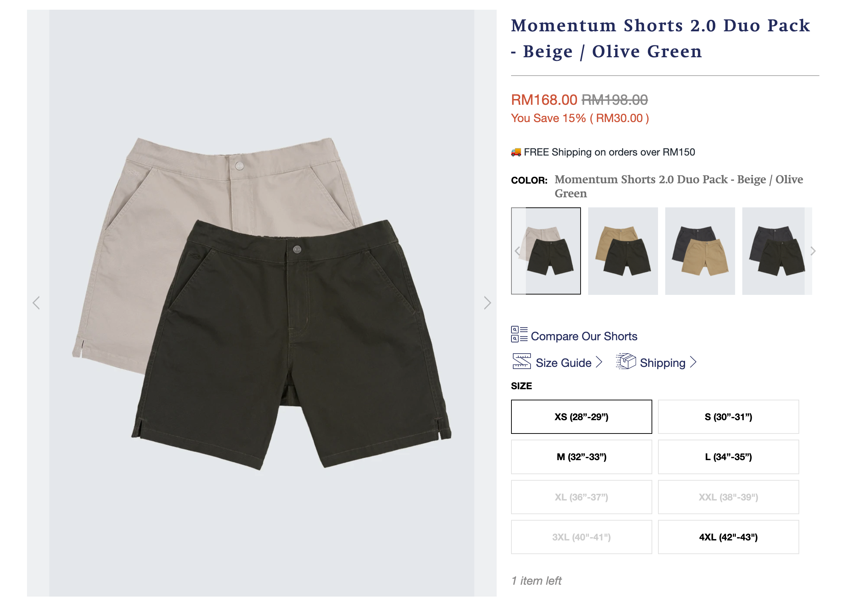Open the Compare Our Shorts link
The image size is (868, 602).
coord(583,336)
